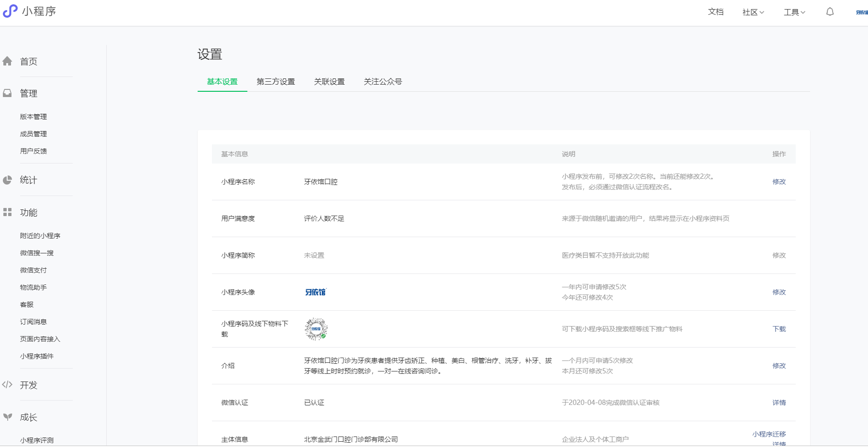Select the 成长 sprout icon
Image resolution: width=868 pixels, height=447 pixels.
pos(7,417)
